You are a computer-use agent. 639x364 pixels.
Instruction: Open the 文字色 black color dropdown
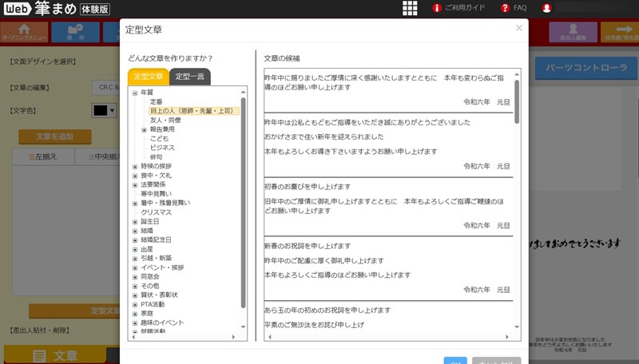(x=104, y=110)
